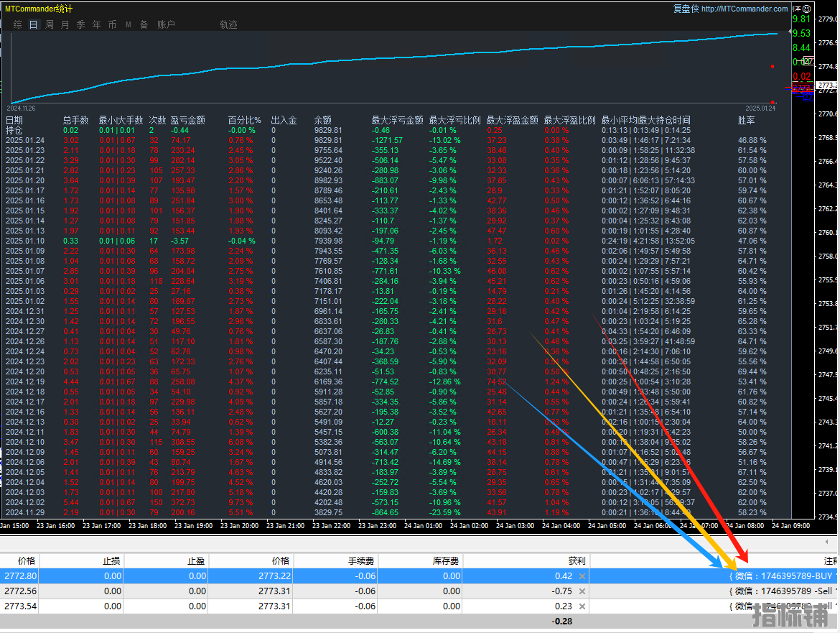Click the 百分比% column header
This screenshot has height=633, width=840.
pos(244,120)
